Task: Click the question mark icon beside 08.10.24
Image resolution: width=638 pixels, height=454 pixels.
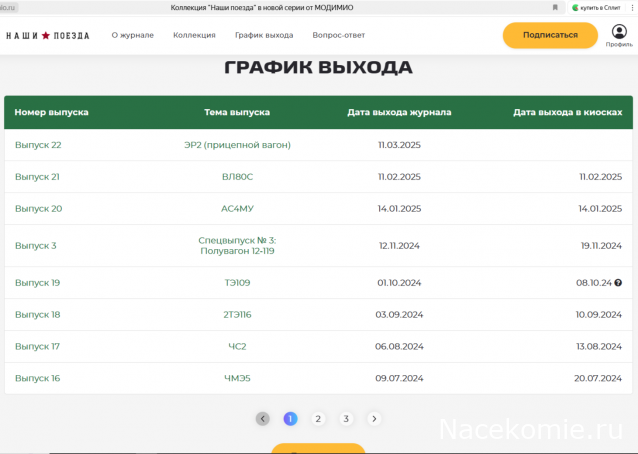Action: 618,283
